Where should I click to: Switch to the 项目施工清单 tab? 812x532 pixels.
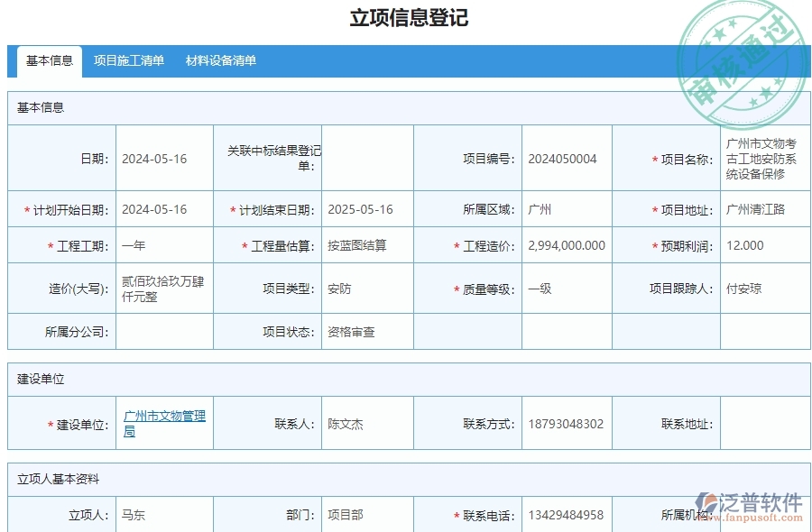pos(128,61)
